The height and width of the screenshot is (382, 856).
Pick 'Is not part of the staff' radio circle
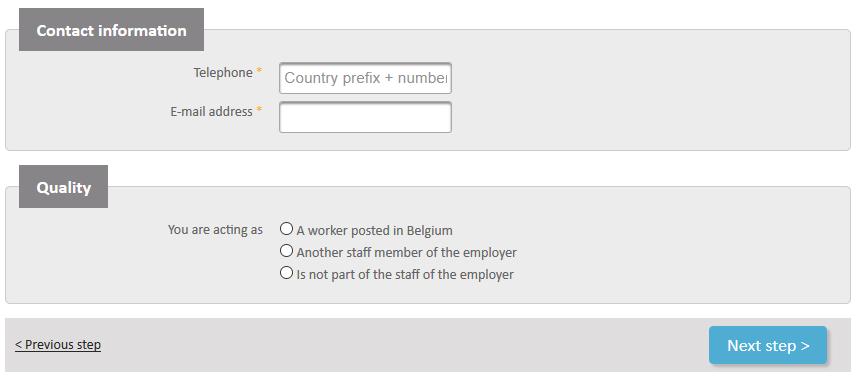click(286, 273)
